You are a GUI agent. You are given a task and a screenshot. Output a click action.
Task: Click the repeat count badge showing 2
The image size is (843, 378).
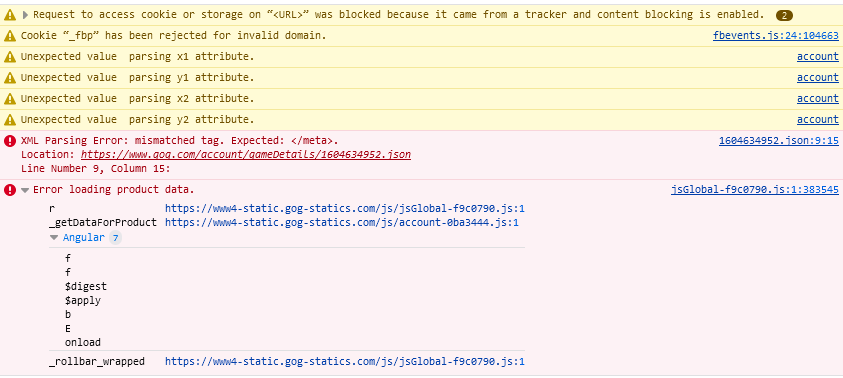pyautogui.click(x=784, y=15)
